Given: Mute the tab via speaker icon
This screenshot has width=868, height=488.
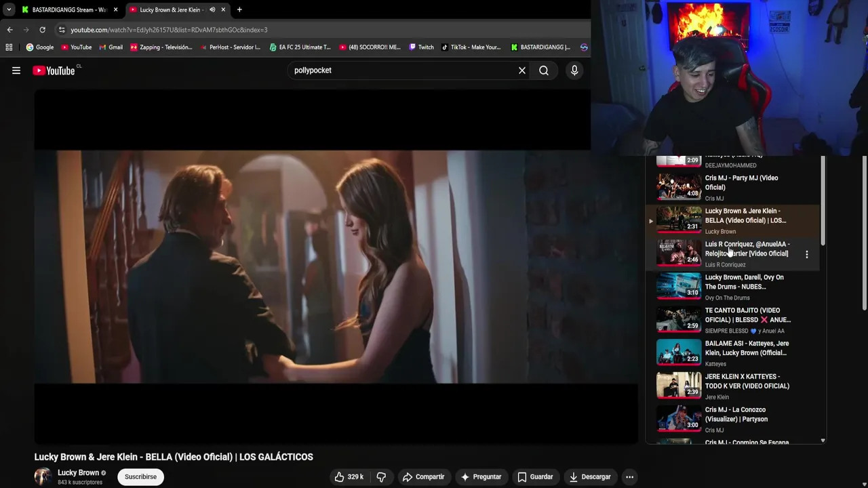Looking at the screenshot, I should coord(212,9).
